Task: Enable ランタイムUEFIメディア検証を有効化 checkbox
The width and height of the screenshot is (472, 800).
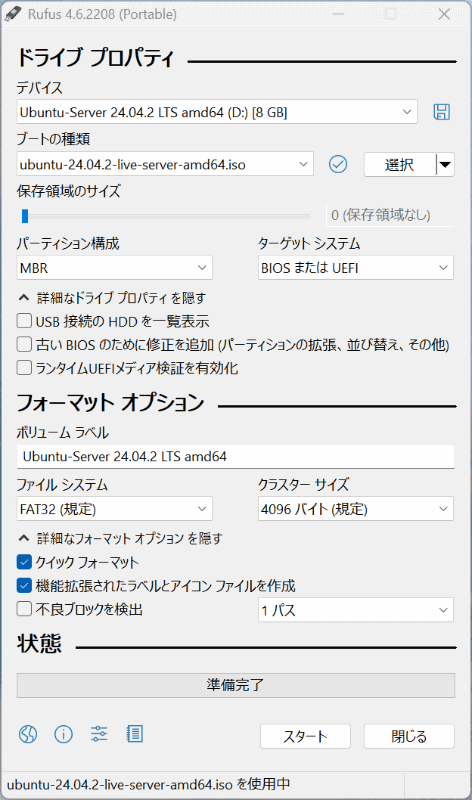Action: coord(24,368)
